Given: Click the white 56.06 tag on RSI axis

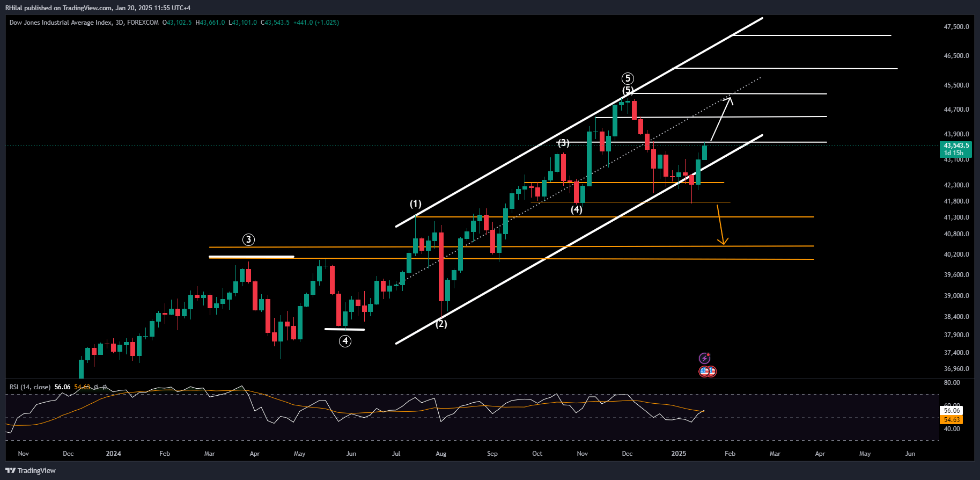Looking at the screenshot, I should 952,411.
